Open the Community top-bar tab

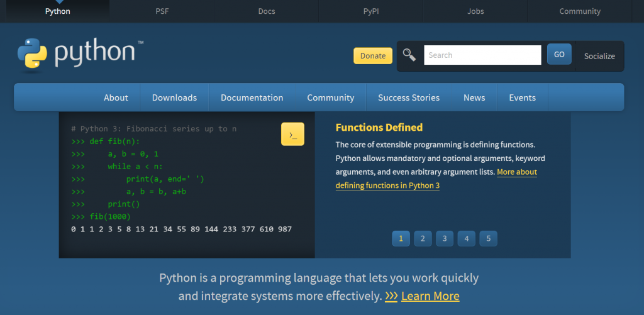pyautogui.click(x=579, y=11)
